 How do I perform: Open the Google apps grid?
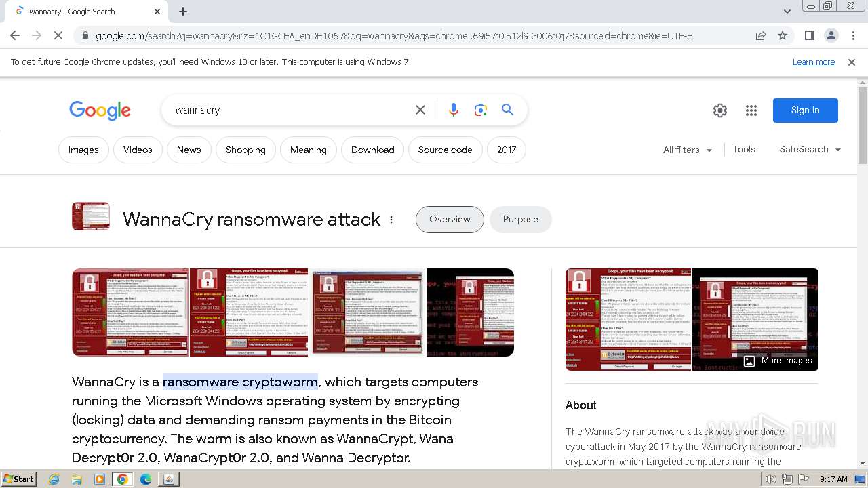coord(751,110)
